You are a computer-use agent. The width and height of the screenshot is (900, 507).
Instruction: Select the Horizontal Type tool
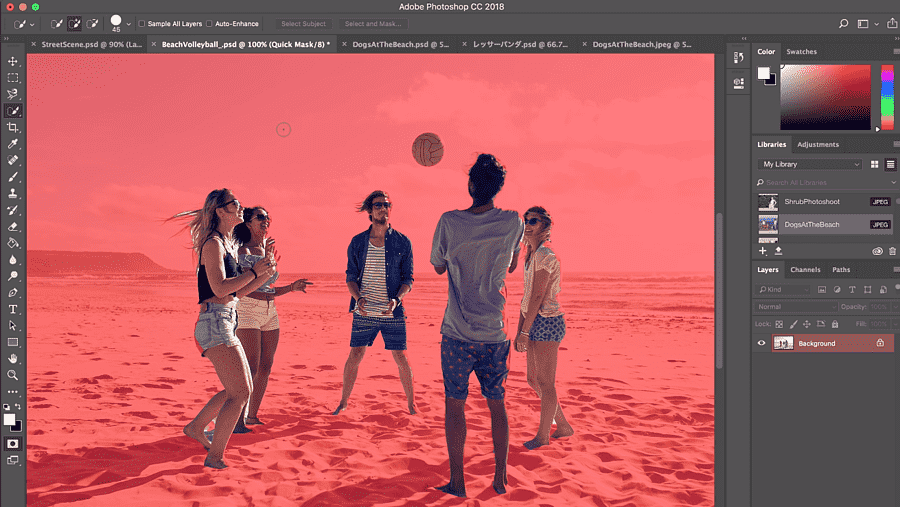(x=13, y=309)
